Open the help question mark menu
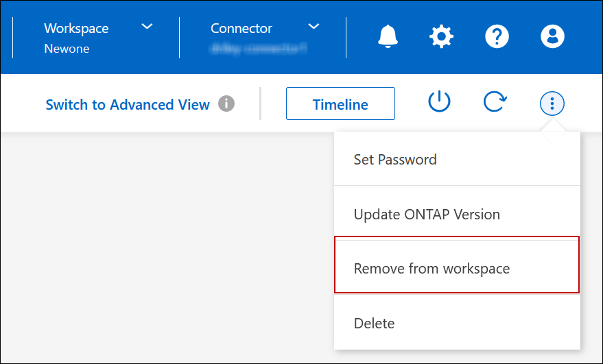This screenshot has width=603, height=364. tap(497, 36)
